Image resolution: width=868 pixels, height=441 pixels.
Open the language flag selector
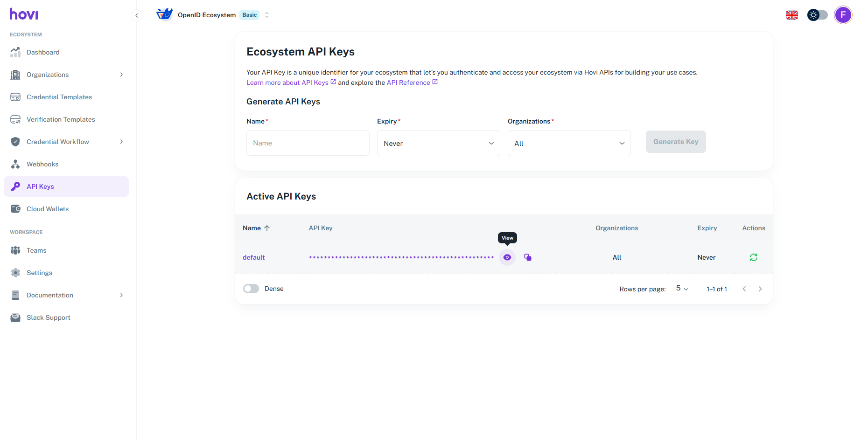click(791, 15)
